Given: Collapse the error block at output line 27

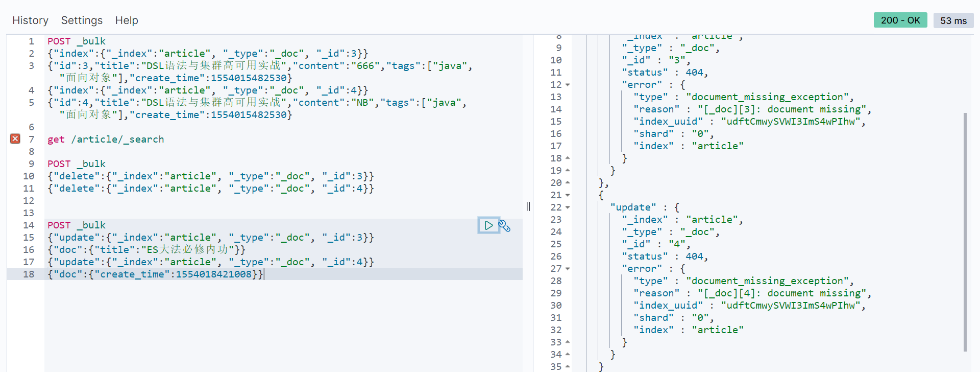Looking at the screenshot, I should [x=568, y=269].
